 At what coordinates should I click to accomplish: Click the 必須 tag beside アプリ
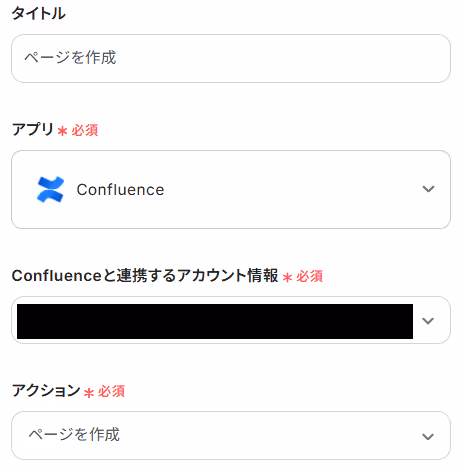coord(85,130)
